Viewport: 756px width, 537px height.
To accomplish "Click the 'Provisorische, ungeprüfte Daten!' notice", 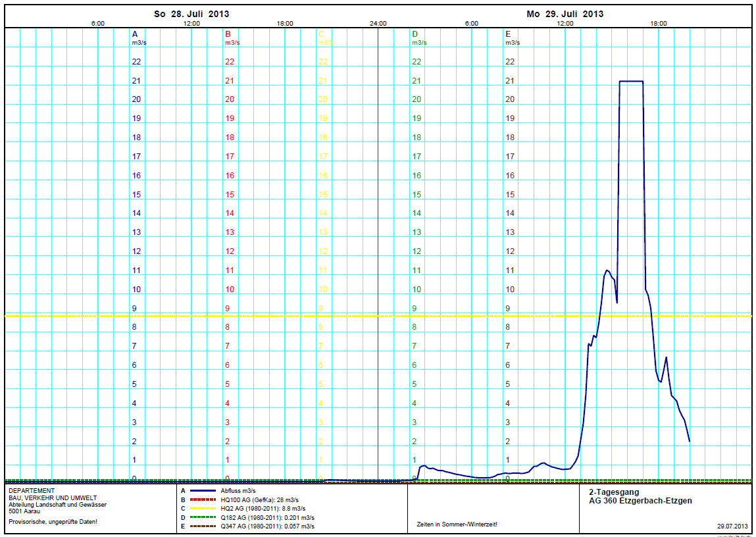I will [53, 522].
